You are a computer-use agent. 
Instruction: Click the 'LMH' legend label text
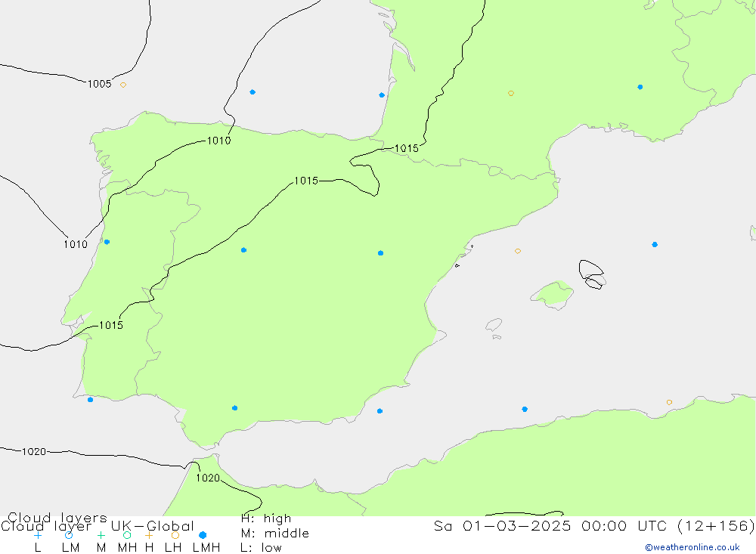pyautogui.click(x=206, y=548)
